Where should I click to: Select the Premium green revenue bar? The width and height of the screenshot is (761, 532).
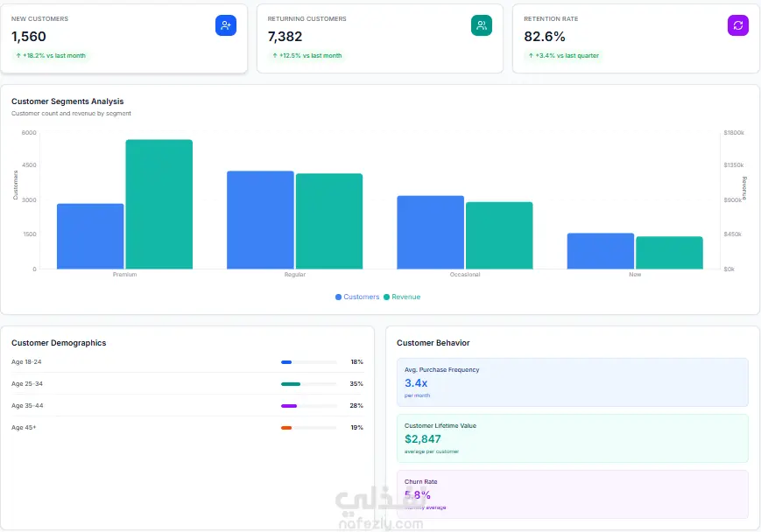(159, 204)
